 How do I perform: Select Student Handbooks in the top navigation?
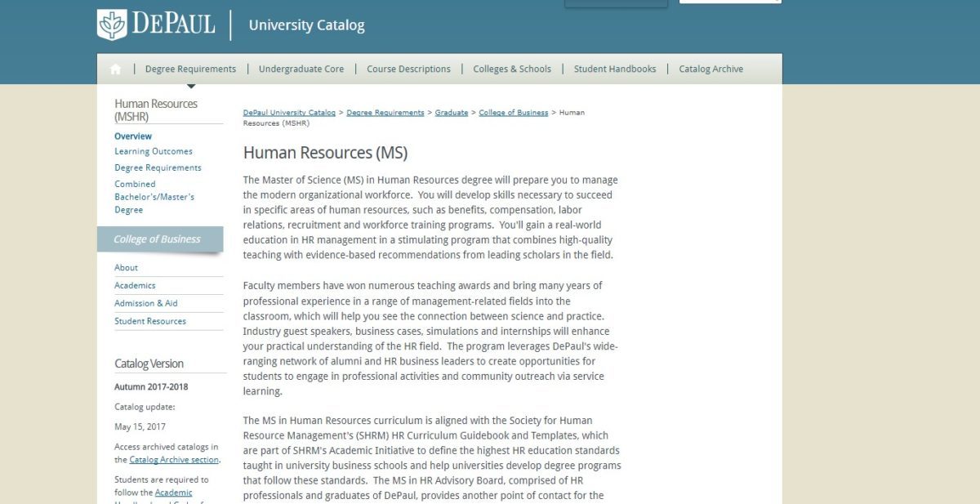pos(615,69)
